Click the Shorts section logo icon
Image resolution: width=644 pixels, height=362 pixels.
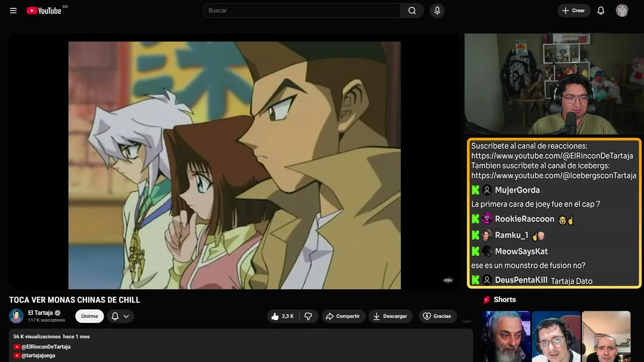487,300
